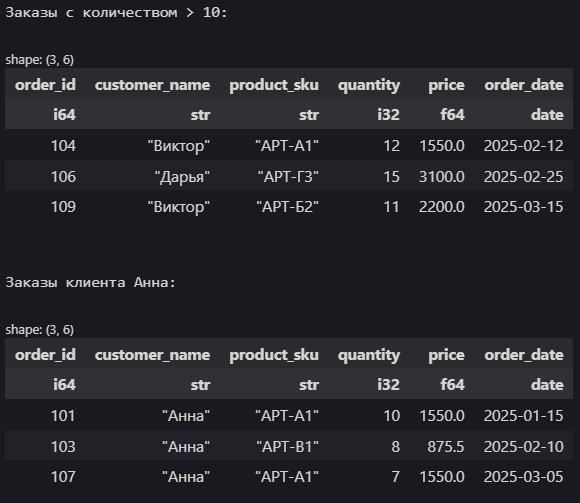
Task: Select the "Дарья" customer name cell
Action: [x=182, y=177]
